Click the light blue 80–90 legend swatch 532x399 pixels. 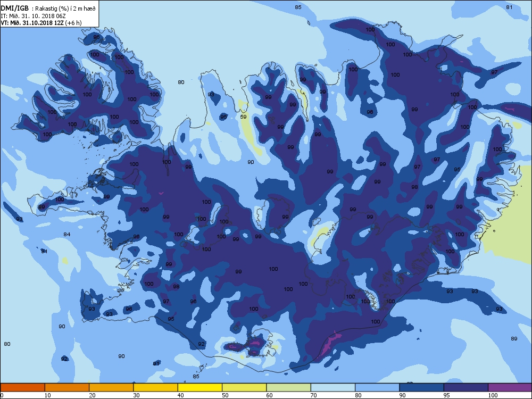tap(377, 387)
